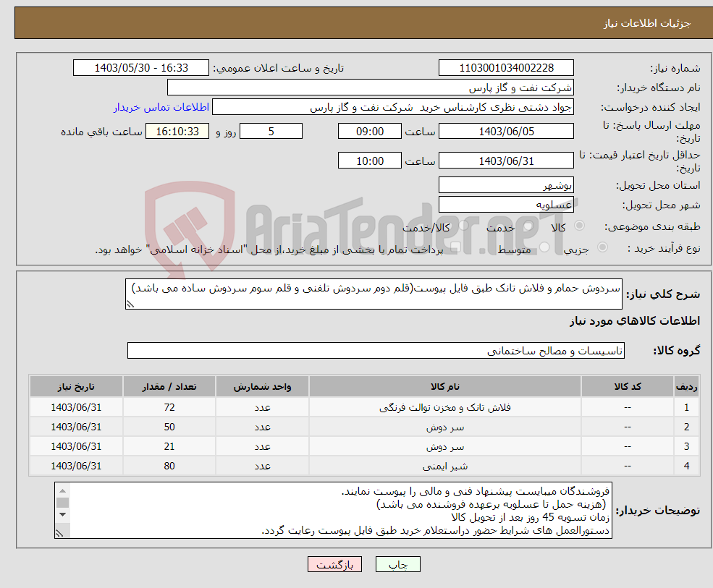
Task: Click the request creator field جواد دشتی نظری
Action: click(x=393, y=107)
